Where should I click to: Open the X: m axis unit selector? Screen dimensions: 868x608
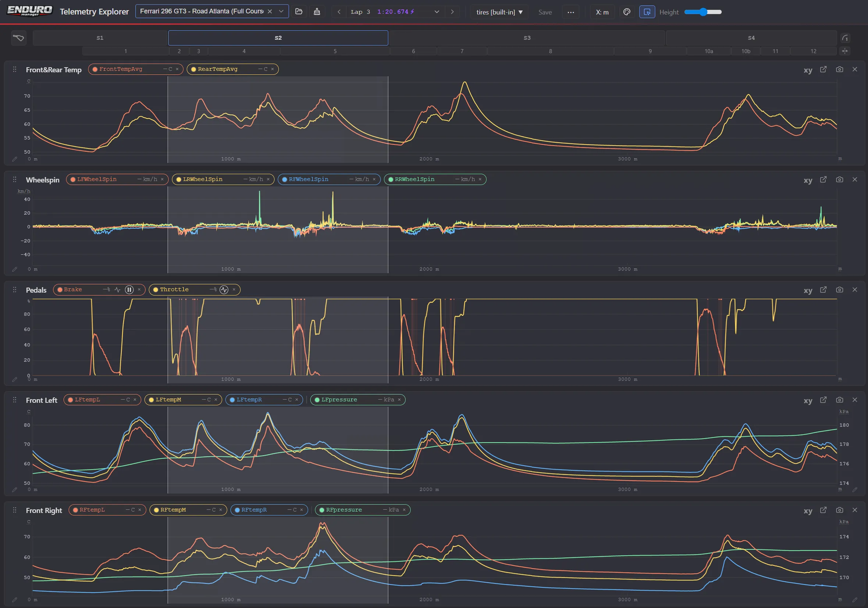coord(602,12)
